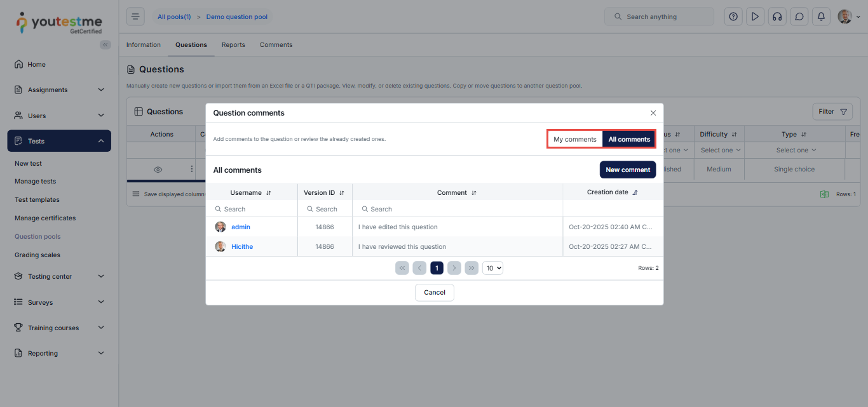The image size is (868, 407).
Task: Open the rows-per-page dropdown showing 10
Action: tap(492, 268)
